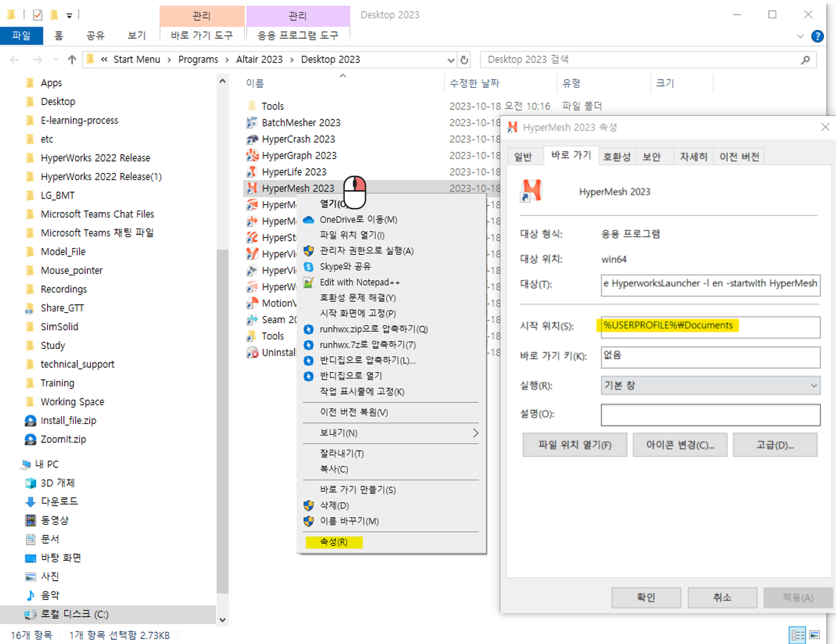Screen dimensions: 837x644
Task: Select the HyperGraph 2023 shortcut icon
Action: pos(252,155)
